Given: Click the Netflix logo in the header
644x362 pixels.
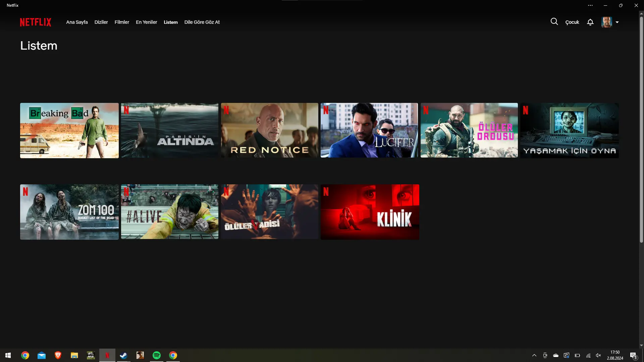Looking at the screenshot, I should tap(36, 22).
